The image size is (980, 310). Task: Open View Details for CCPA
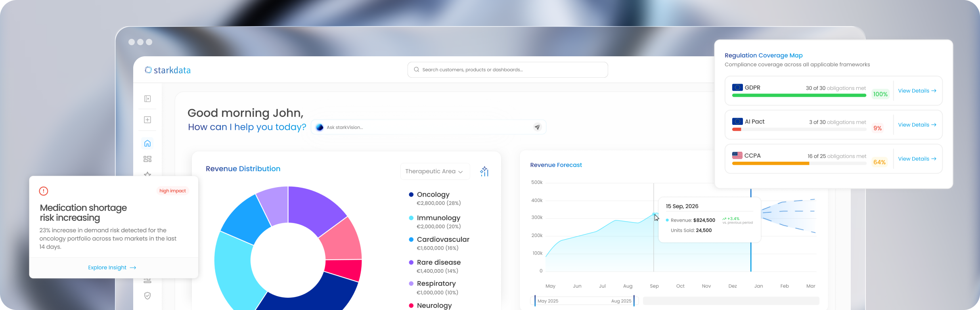[x=917, y=159]
